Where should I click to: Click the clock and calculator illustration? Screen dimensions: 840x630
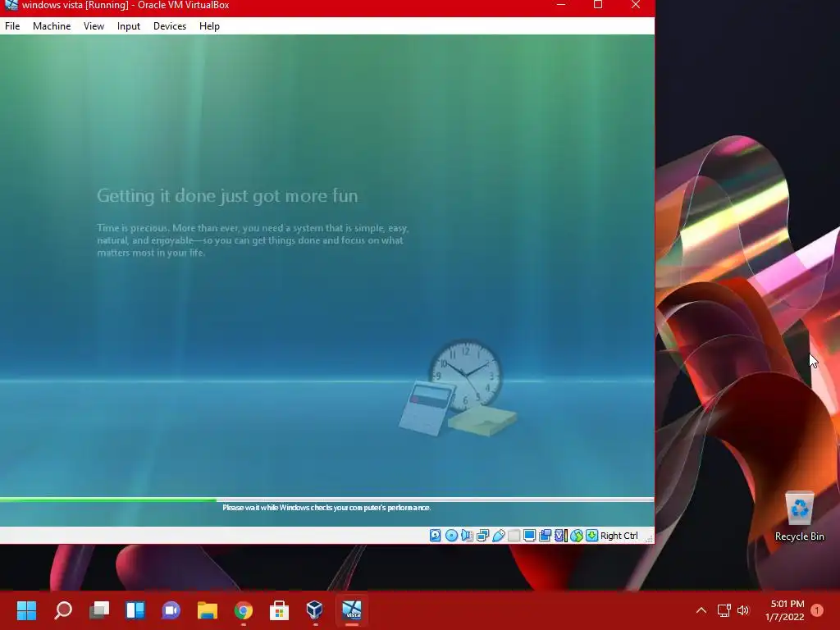(459, 387)
